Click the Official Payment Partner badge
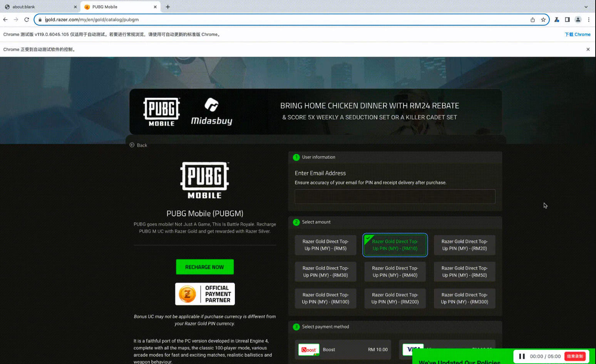 coord(205,294)
